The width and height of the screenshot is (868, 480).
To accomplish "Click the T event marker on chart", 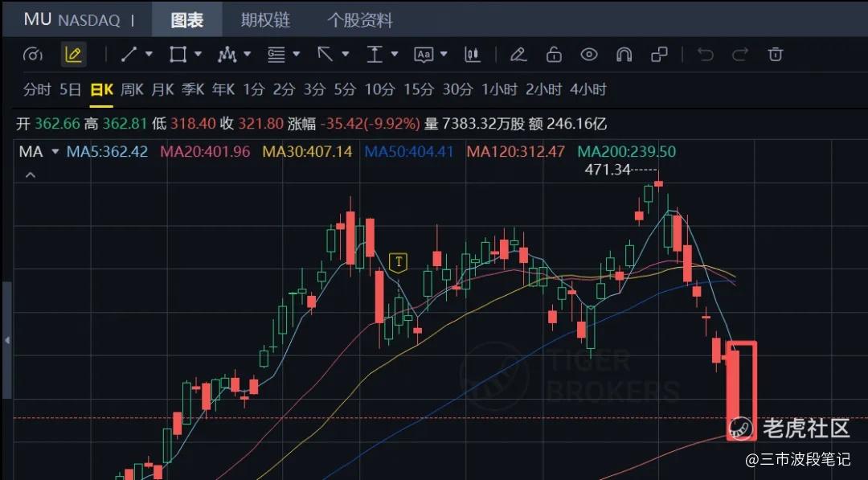I will [x=398, y=262].
